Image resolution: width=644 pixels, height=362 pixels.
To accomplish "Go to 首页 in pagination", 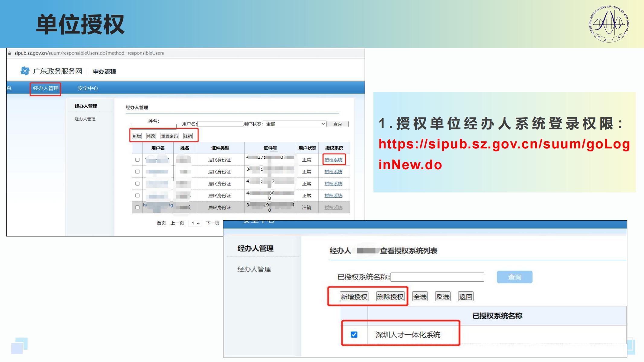I will [x=161, y=223].
